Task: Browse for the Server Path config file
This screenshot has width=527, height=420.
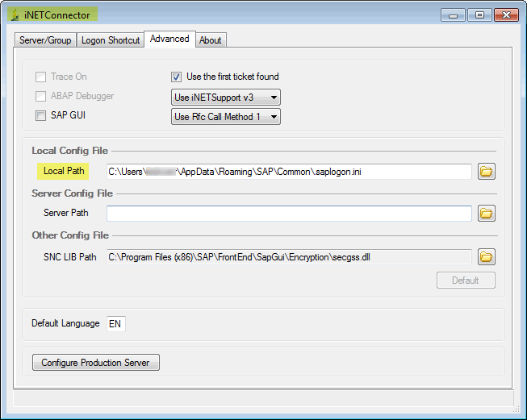Action: point(487,213)
